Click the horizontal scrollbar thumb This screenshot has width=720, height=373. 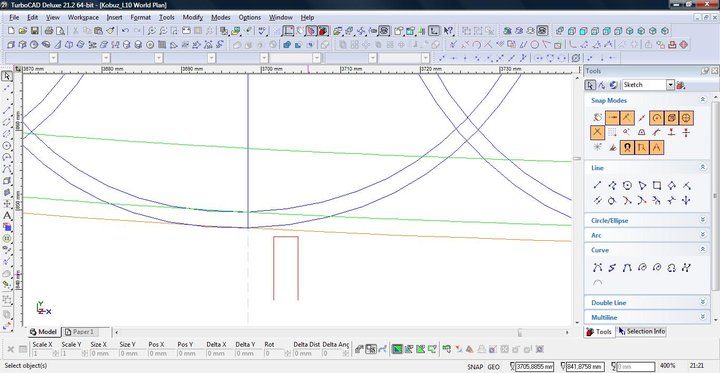[519, 332]
